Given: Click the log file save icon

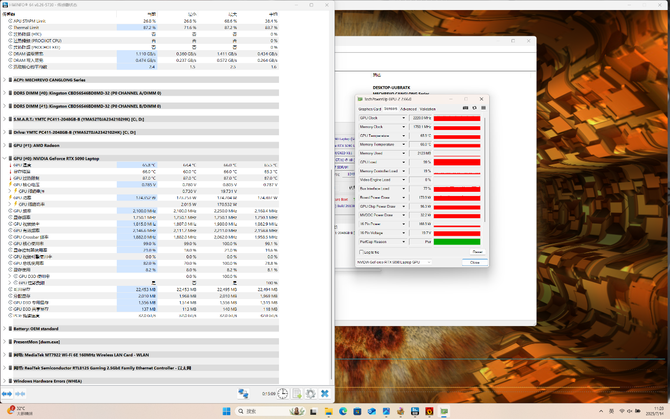Looking at the screenshot, I should point(297,394).
